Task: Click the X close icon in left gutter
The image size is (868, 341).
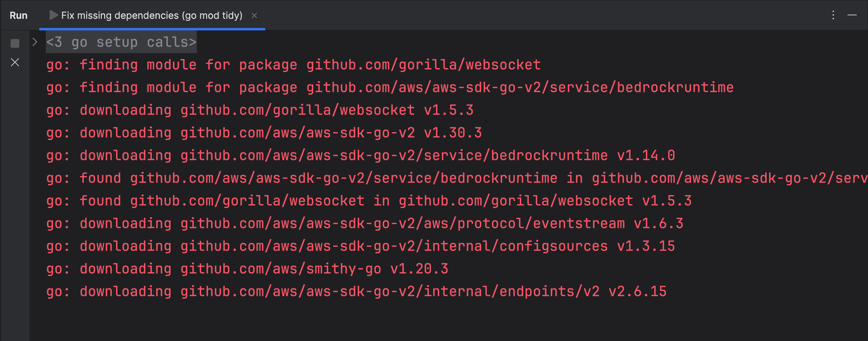Action: click(x=15, y=62)
